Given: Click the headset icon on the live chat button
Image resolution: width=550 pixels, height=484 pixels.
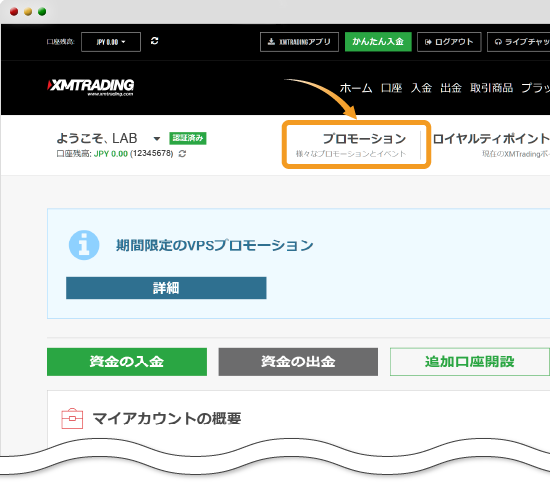Looking at the screenshot, I should pos(498,42).
